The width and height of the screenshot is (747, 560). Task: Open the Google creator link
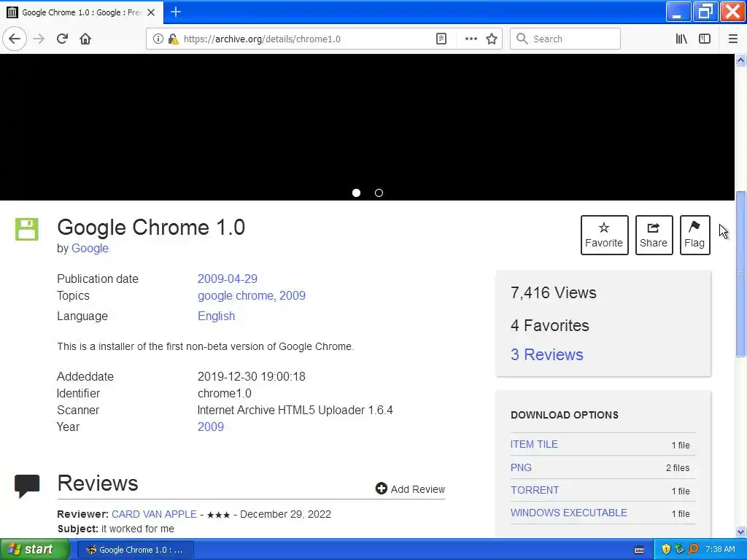pos(90,249)
